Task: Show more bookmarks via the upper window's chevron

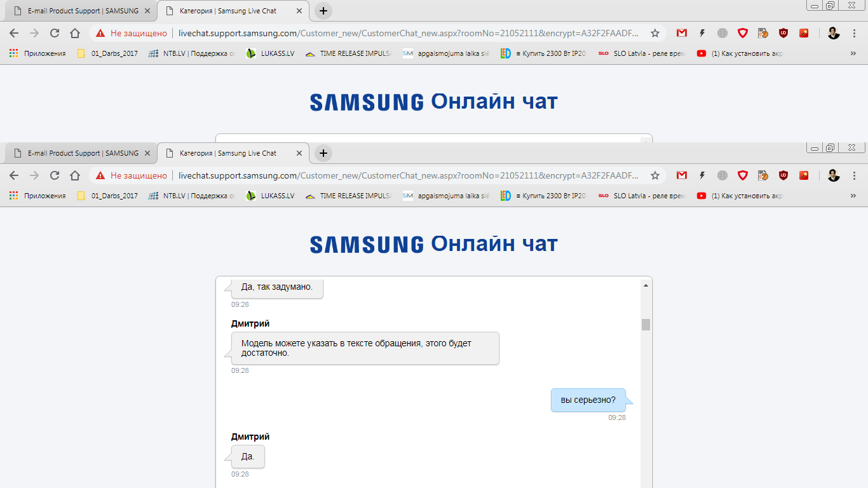Action: coord(853,53)
